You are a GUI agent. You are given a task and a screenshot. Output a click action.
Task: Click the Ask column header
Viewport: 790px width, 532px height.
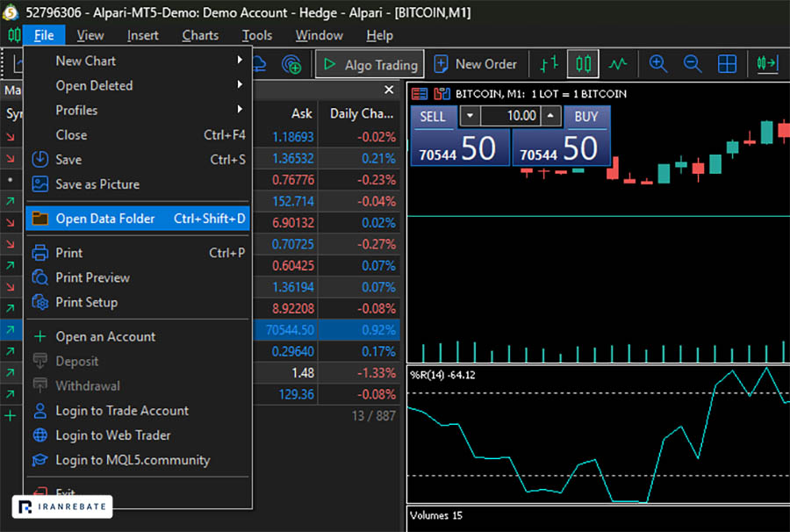(x=301, y=113)
